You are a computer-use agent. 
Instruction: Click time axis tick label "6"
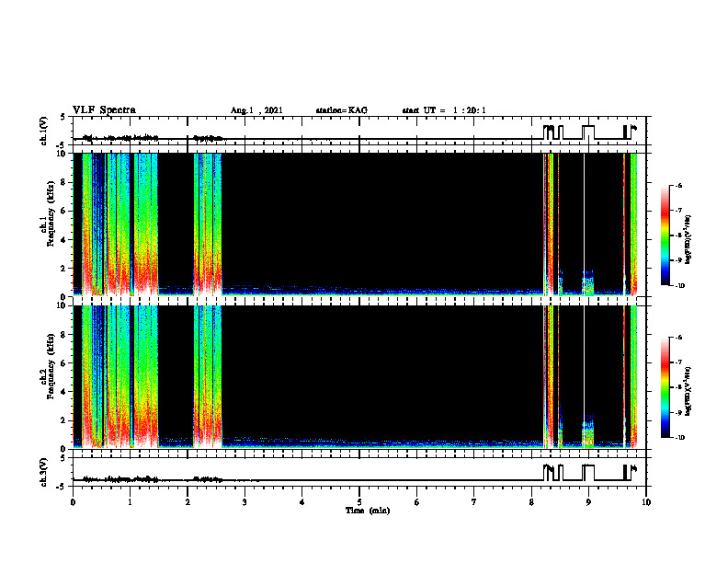point(417,502)
